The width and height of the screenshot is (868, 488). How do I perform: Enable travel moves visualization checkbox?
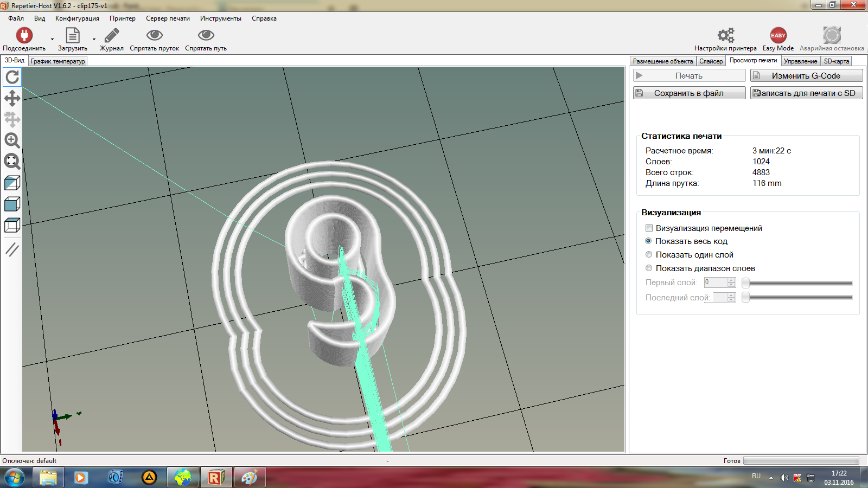[649, 228]
